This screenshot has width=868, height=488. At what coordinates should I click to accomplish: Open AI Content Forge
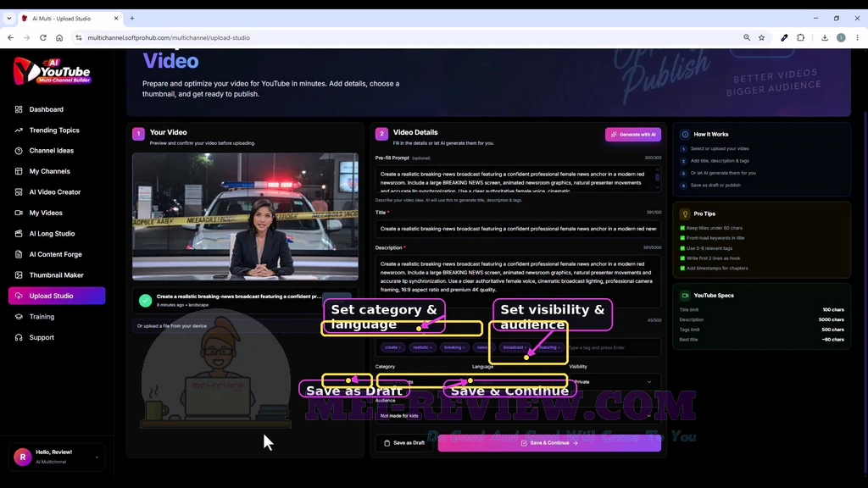pyautogui.click(x=55, y=254)
